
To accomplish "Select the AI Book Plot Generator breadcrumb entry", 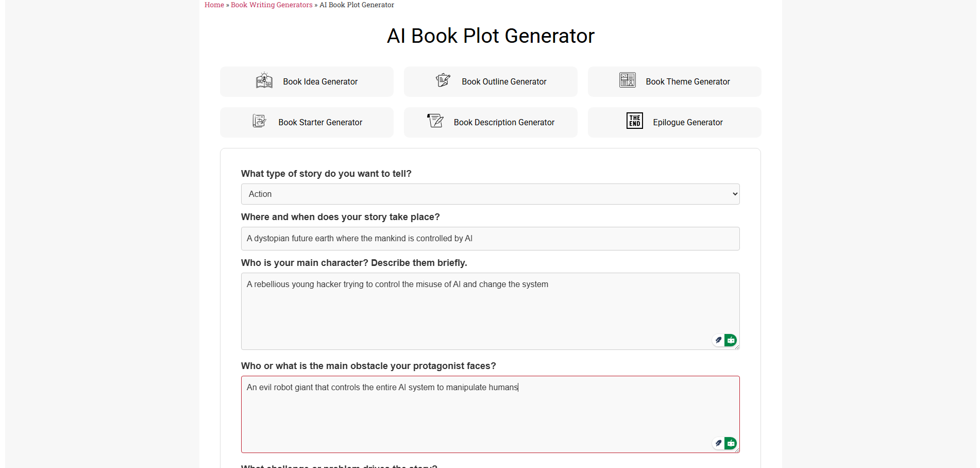I will [x=357, y=5].
